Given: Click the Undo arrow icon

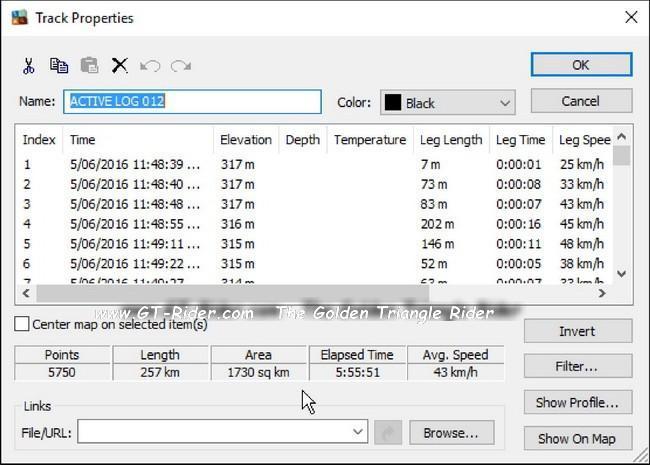Looking at the screenshot, I should 150,66.
